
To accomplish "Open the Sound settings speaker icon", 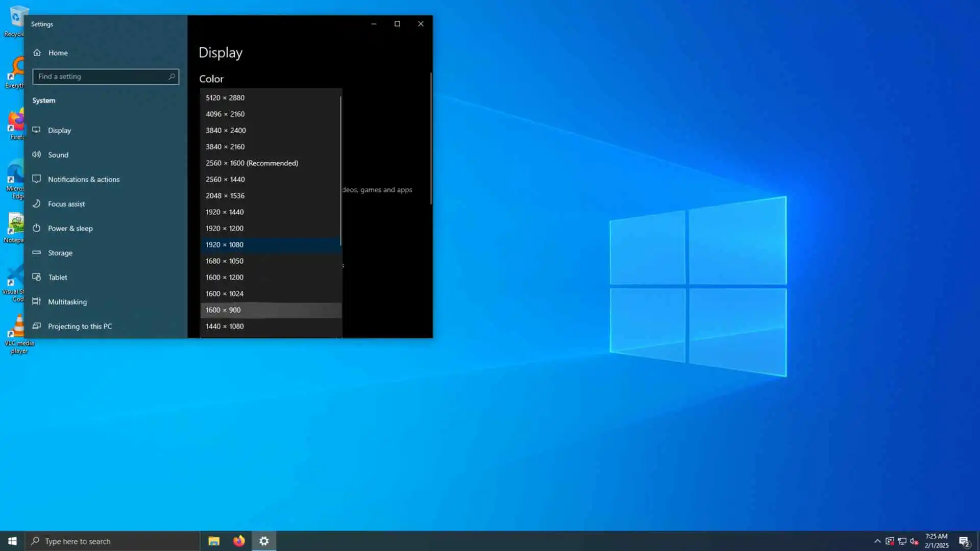I will (x=36, y=155).
